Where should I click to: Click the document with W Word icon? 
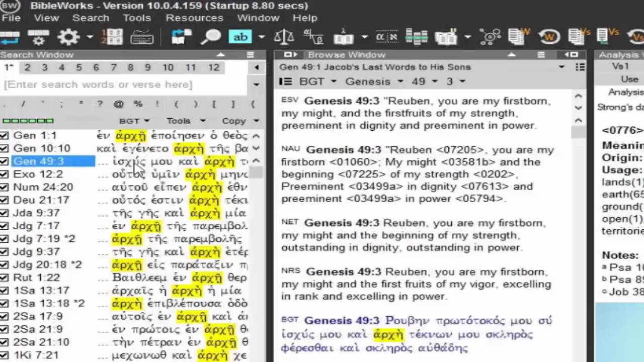(x=519, y=37)
